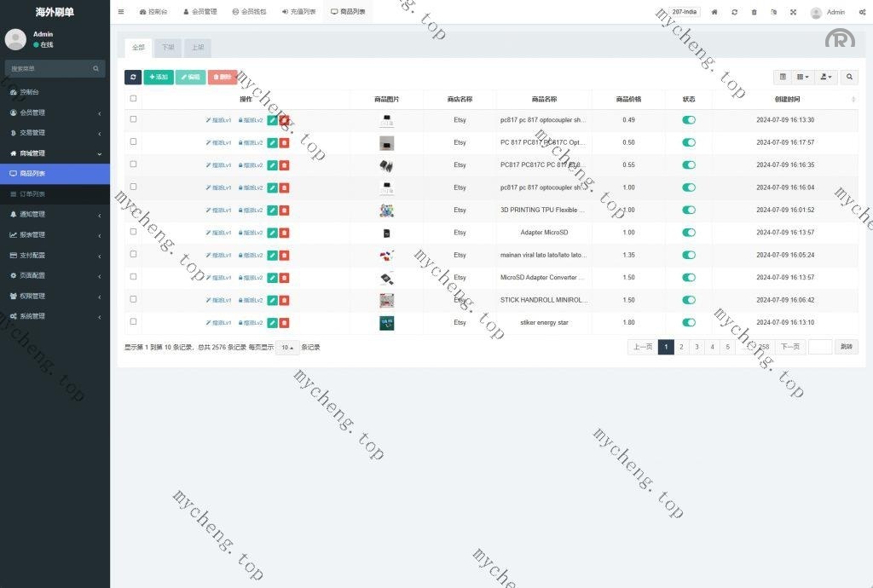Viewport: 873px width, 588px height.
Task: Click the page number jump input field
Action: point(819,347)
